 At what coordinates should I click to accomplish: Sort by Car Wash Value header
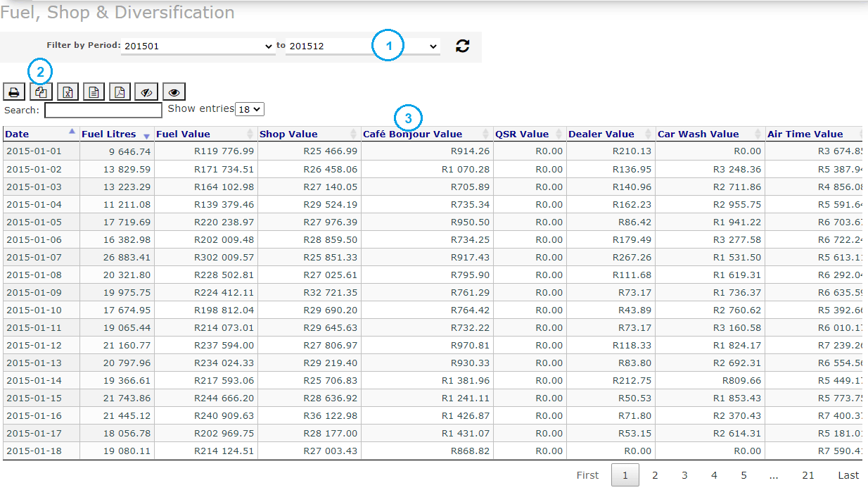(x=698, y=134)
